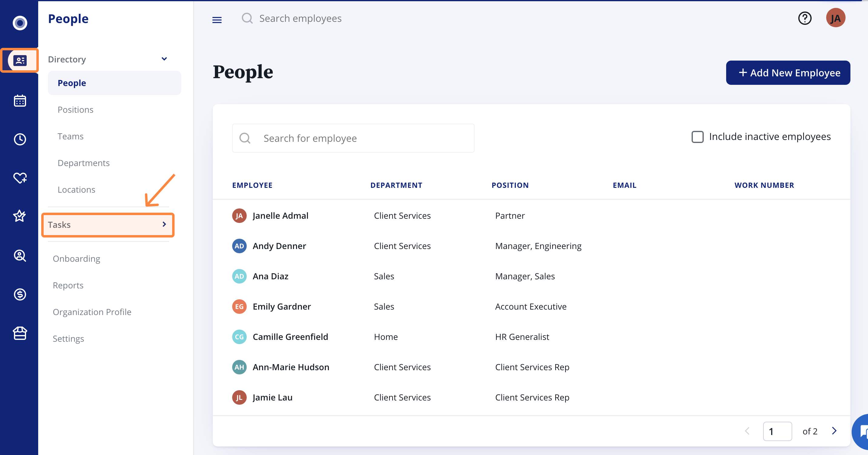Click the magnifier icon in Search for employee
The height and width of the screenshot is (455, 868).
pyautogui.click(x=245, y=138)
